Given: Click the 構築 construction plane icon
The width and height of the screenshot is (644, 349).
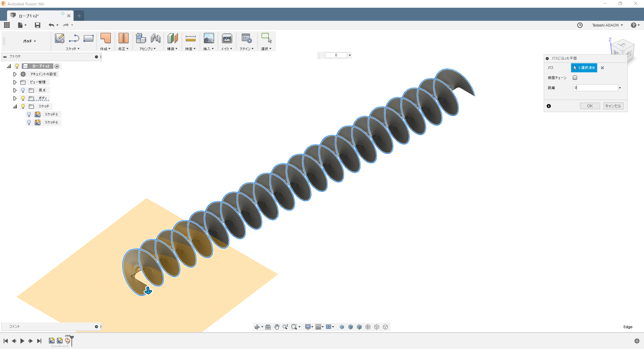Looking at the screenshot, I should coord(173,38).
